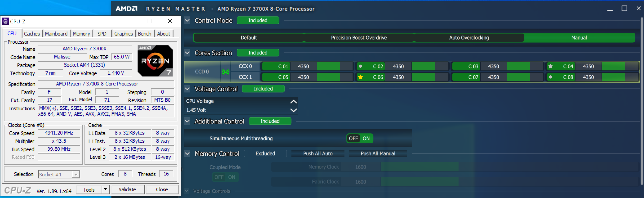Turn Coupled Mode OFF
Screen dimensions: 644x198
click(x=219, y=177)
